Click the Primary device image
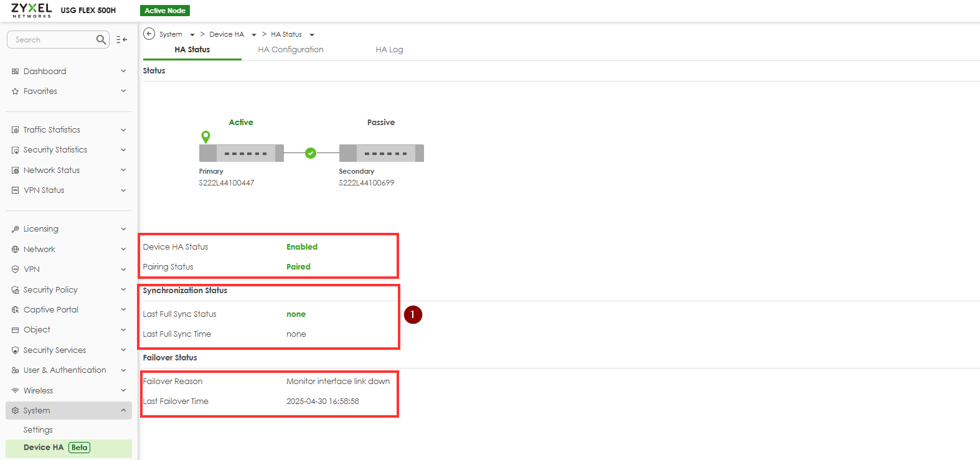The height and width of the screenshot is (460, 980). pos(241,153)
